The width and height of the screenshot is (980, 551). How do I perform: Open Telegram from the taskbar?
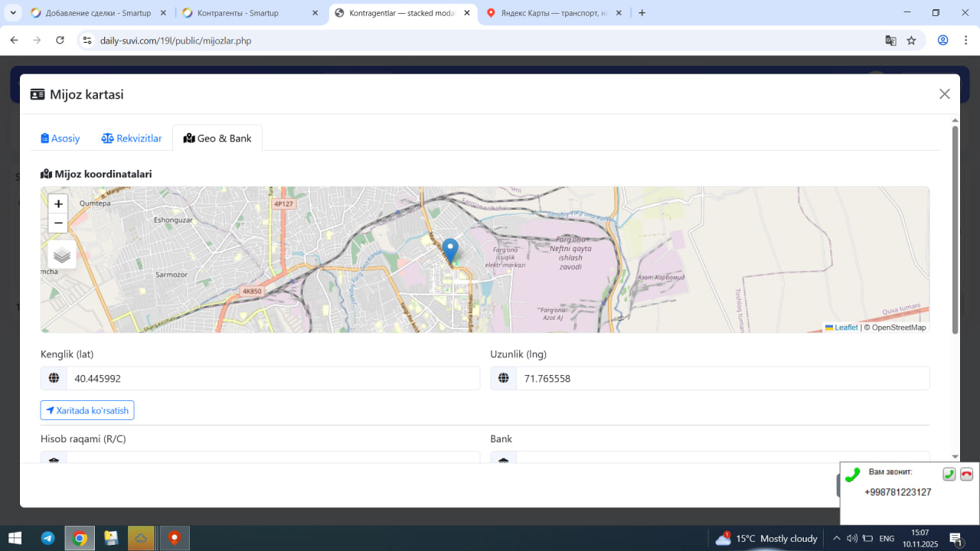[x=47, y=538]
